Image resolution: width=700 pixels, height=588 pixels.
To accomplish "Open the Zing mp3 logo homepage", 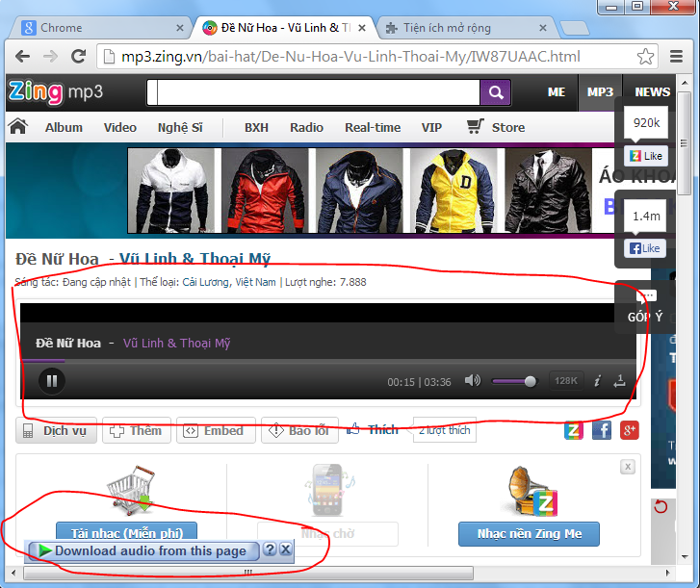I will click(56, 91).
